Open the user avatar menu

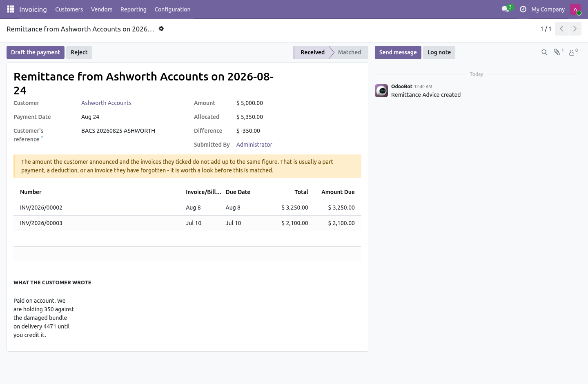[575, 9]
